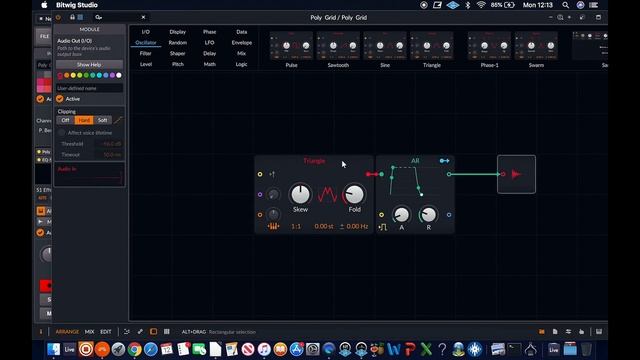
Task: Open the Math module category
Action: pos(209,64)
